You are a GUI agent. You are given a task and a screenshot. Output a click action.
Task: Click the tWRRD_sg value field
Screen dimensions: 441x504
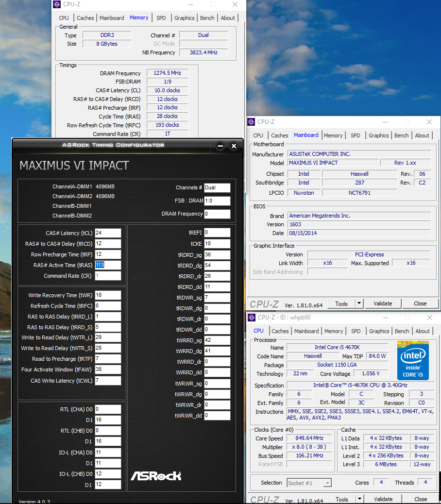tap(217, 340)
